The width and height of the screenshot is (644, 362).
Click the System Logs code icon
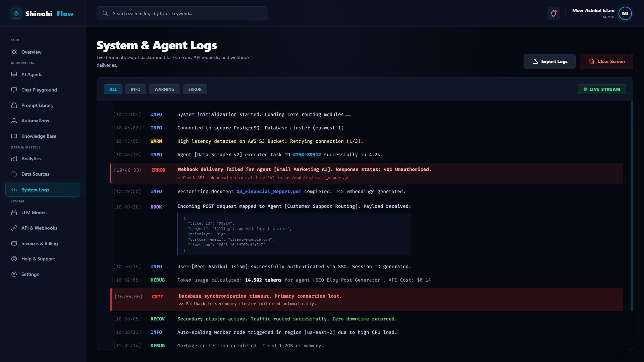click(x=14, y=190)
